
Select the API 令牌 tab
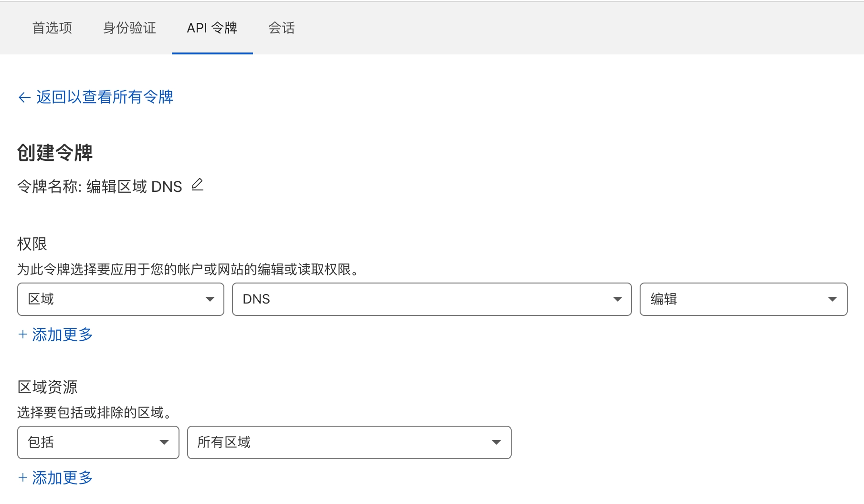click(x=212, y=28)
